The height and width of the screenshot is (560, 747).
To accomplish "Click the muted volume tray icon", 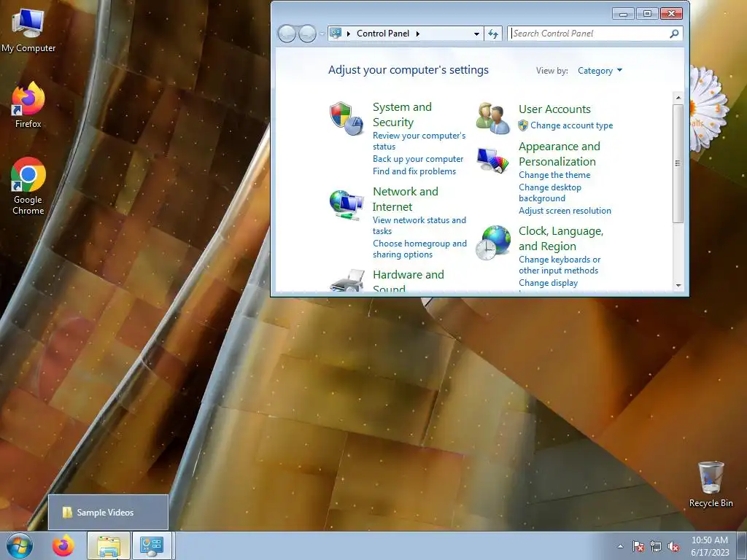I will pos(673,546).
